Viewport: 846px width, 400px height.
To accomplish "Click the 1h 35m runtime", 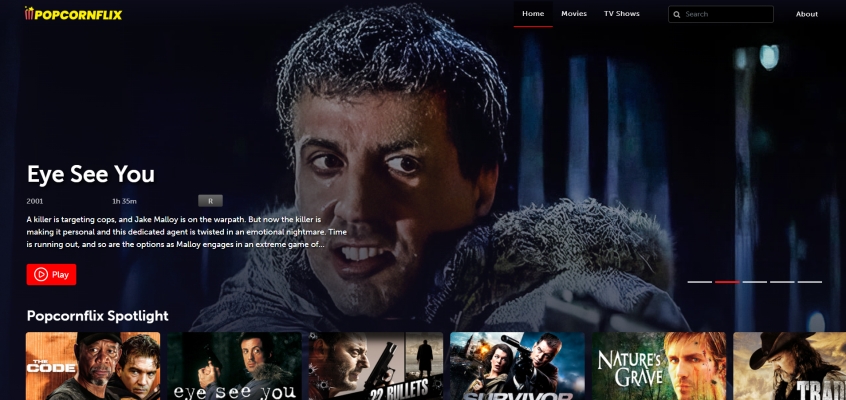I will coord(124,201).
